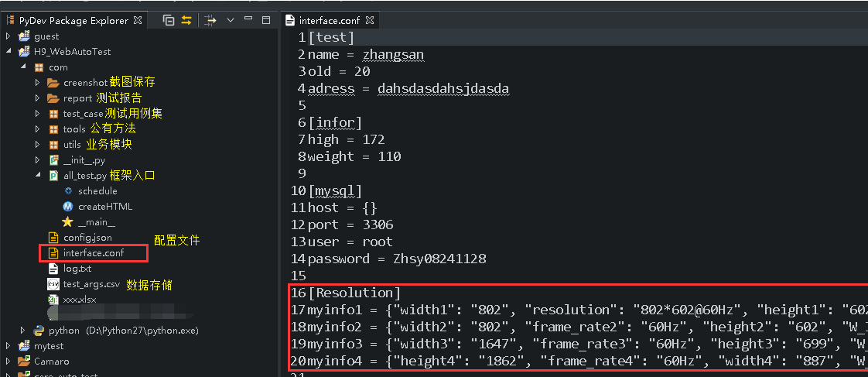Viewport: 868px width, 377px height.
Task: Click the report folder icon
Action: 53,98
